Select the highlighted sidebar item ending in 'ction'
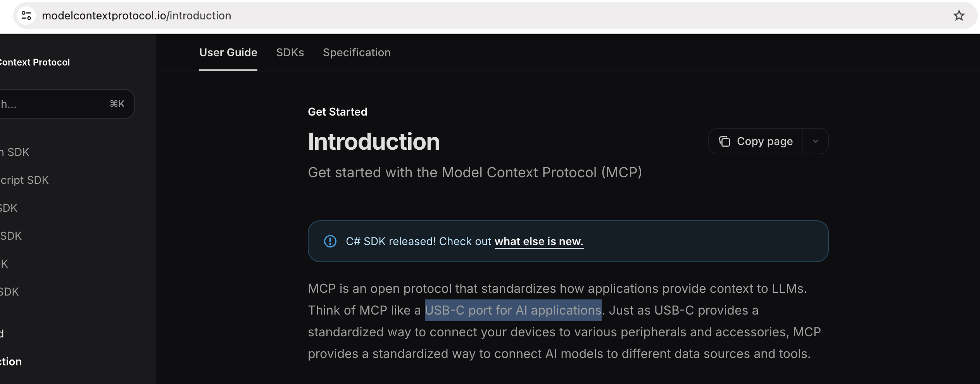 click(11, 362)
